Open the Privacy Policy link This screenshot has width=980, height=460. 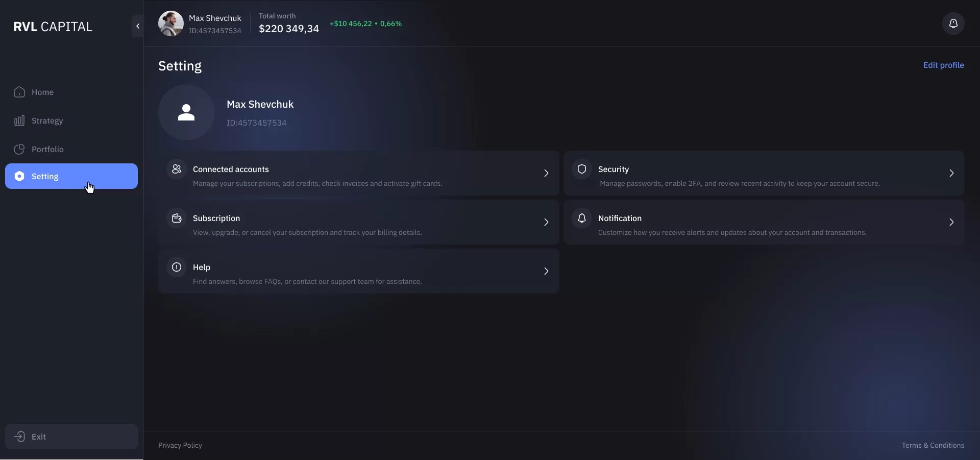(180, 445)
